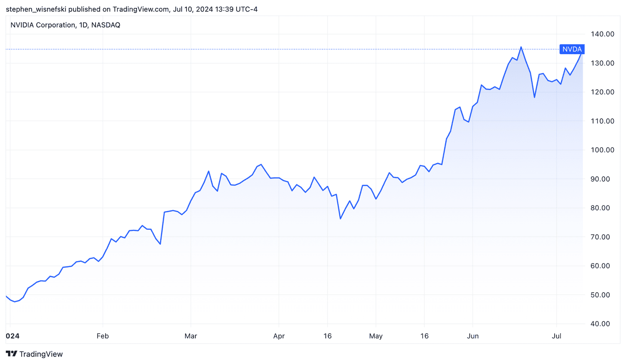626x364 pixels.
Task: Click the TradingView logo icon
Action: click(x=12, y=354)
